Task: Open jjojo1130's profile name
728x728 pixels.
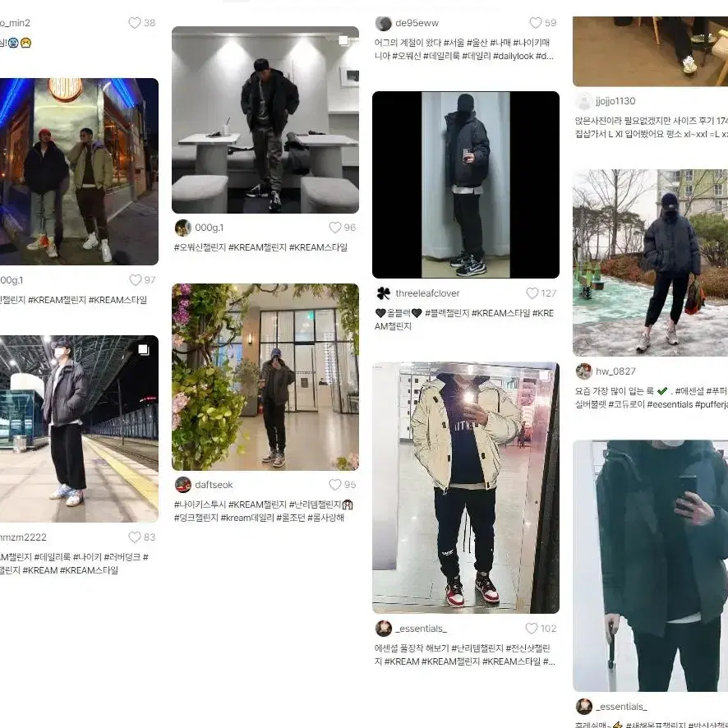Action: click(615, 101)
